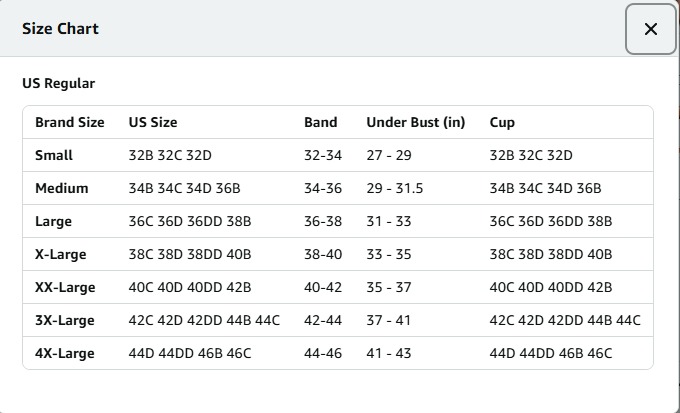
Task: Click the 37 - 41 under bust value
Action: pyautogui.click(x=389, y=320)
